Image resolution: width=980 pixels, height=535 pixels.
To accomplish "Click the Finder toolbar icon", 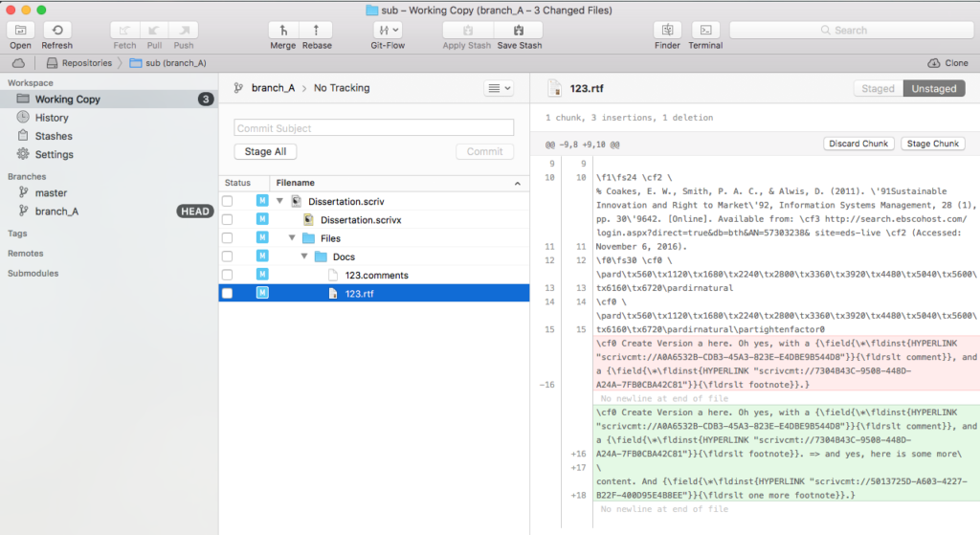I will (x=667, y=31).
